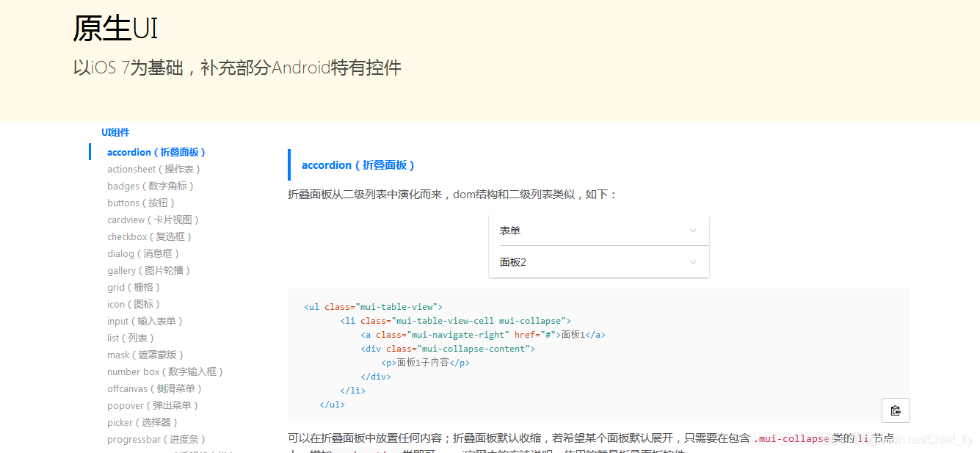Image resolution: width=980 pixels, height=453 pixels.
Task: Go to input（输入表单）
Action: [x=145, y=321]
